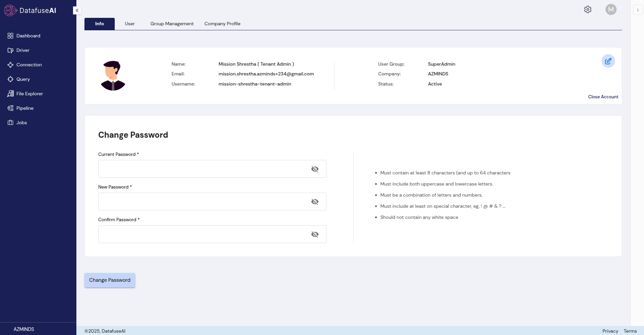Open Dashboard from the sidebar
Screen dimensions: 644x335
(x=28, y=36)
